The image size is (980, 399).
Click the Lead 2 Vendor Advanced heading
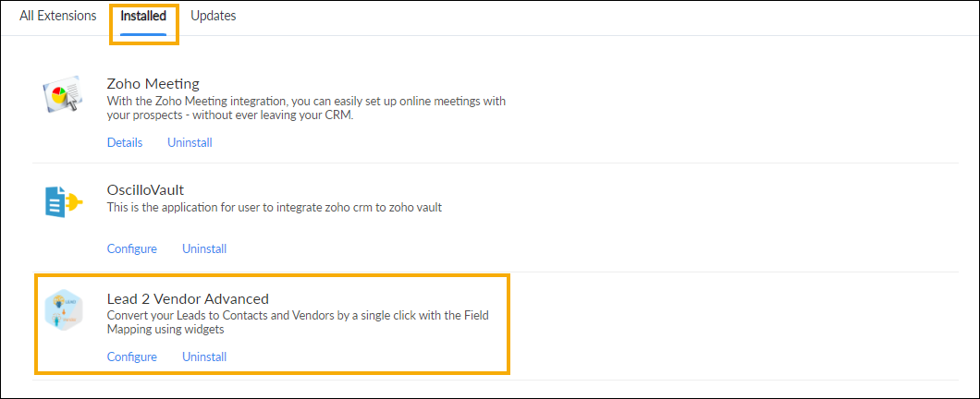188,298
